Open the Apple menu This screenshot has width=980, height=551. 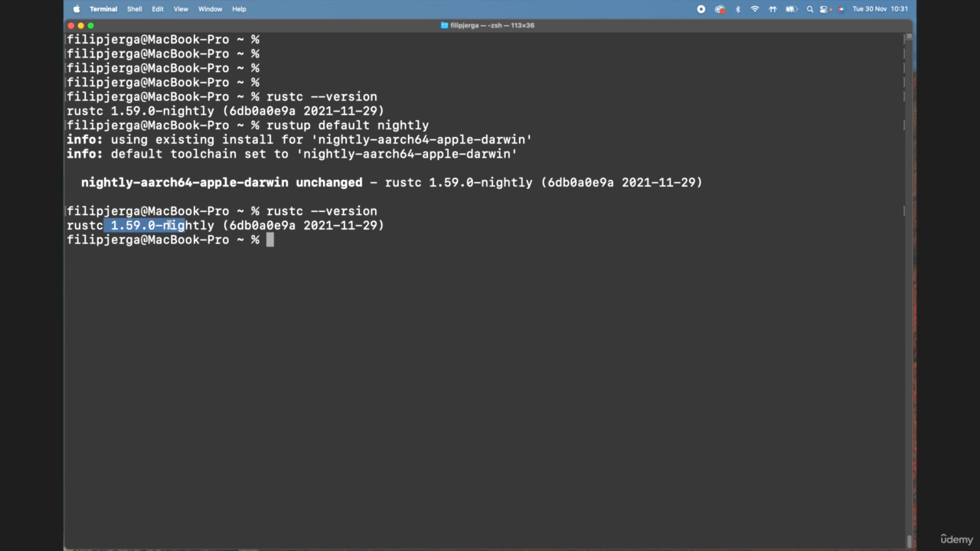coord(77,9)
